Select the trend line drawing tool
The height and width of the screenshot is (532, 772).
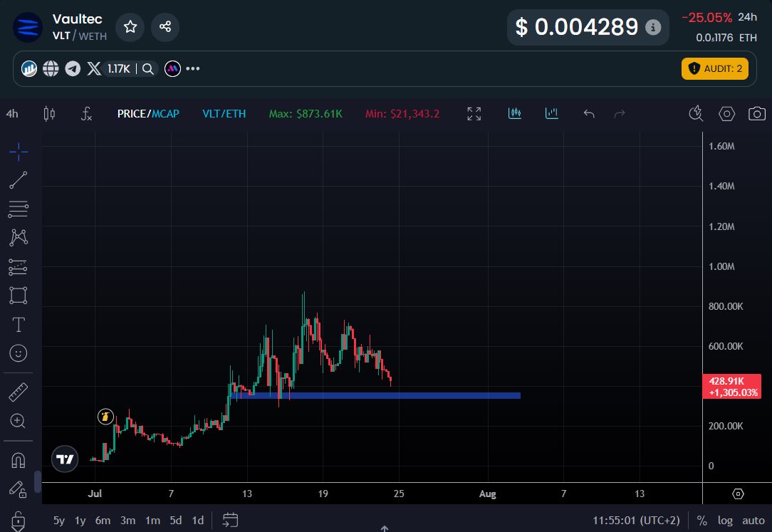tap(19, 180)
